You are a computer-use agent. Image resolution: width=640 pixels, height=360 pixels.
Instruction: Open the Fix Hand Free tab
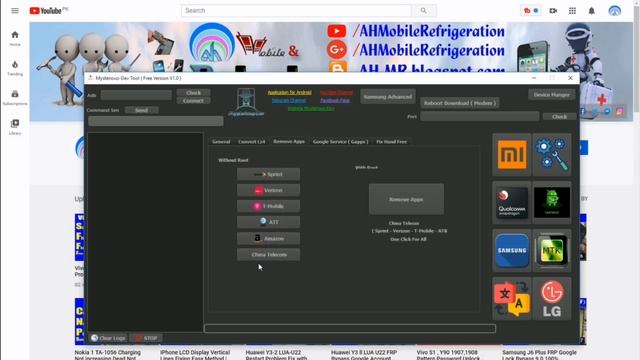391,142
